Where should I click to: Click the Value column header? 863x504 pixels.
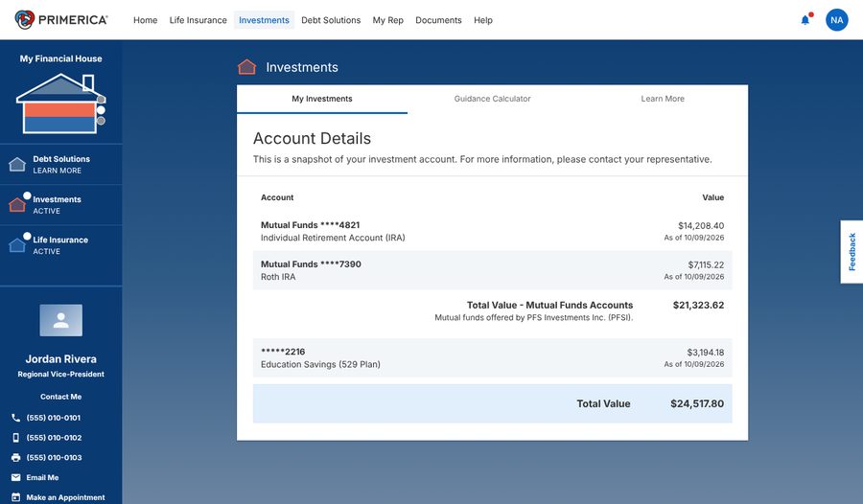[x=712, y=197]
